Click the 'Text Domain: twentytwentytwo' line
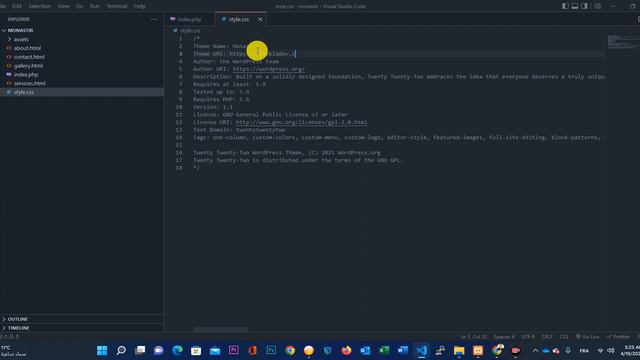 239,130
